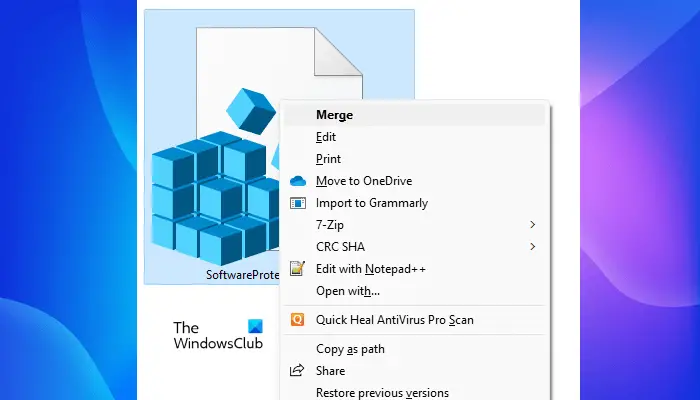Screen dimensions: 700x400
Task: Click TheWindowsClub watermark text
Action: click(x=218, y=335)
